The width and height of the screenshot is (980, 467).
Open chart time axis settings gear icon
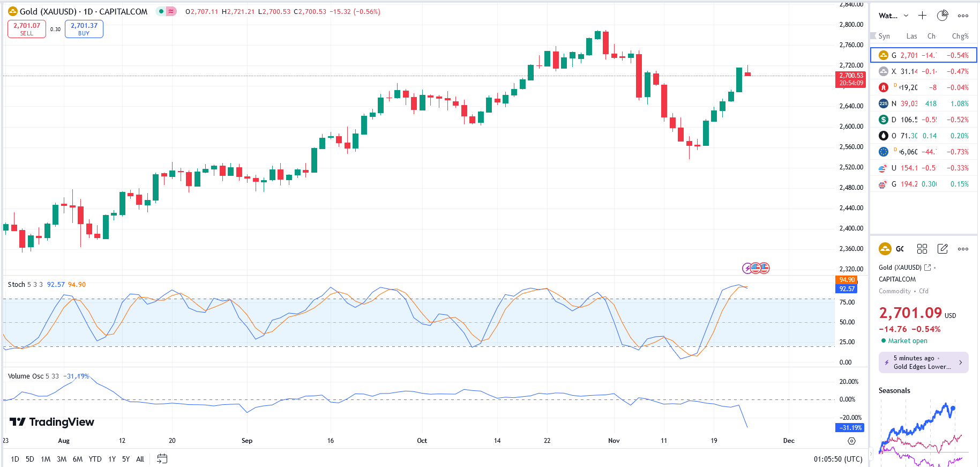851,441
